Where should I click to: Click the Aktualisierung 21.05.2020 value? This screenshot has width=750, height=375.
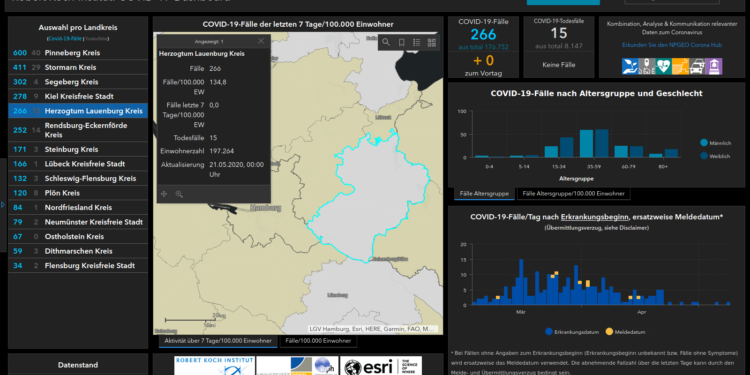(237, 169)
